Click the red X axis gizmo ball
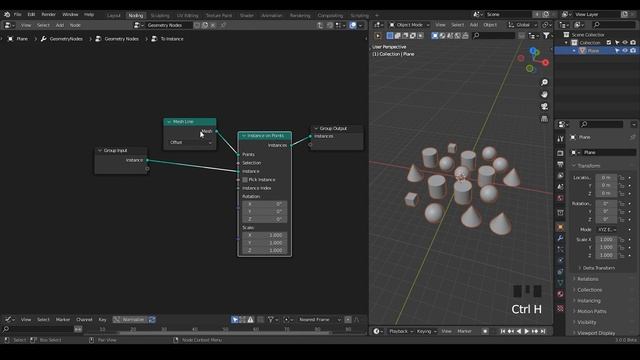Viewport: 640px width, 360px height. (x=545, y=62)
